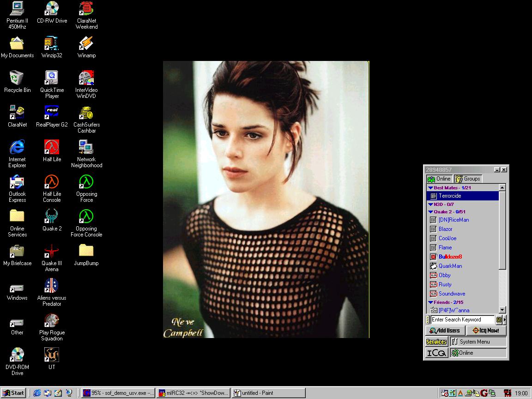
Task: Select the RealPlayer G2 desktop icon
Action: tap(52, 113)
